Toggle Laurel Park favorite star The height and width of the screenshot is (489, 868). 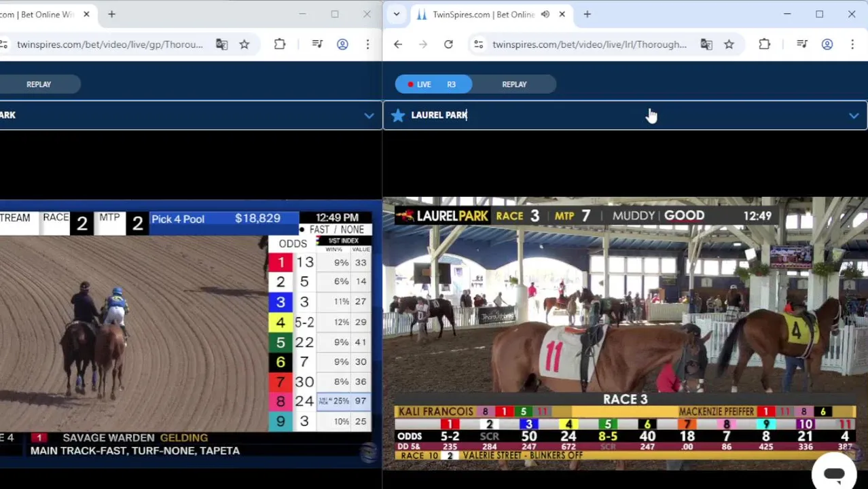(x=398, y=115)
